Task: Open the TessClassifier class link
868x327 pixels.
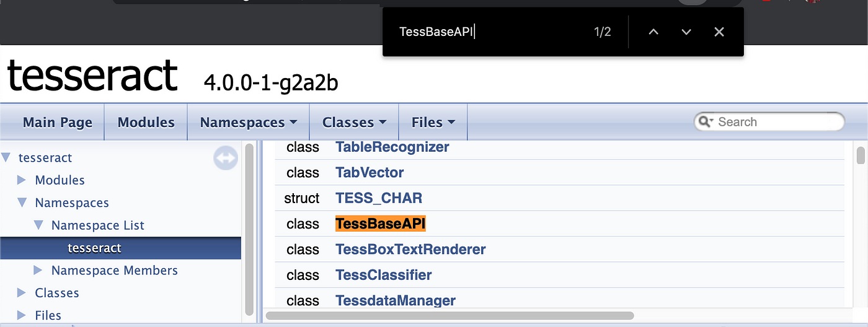Action: (x=384, y=274)
